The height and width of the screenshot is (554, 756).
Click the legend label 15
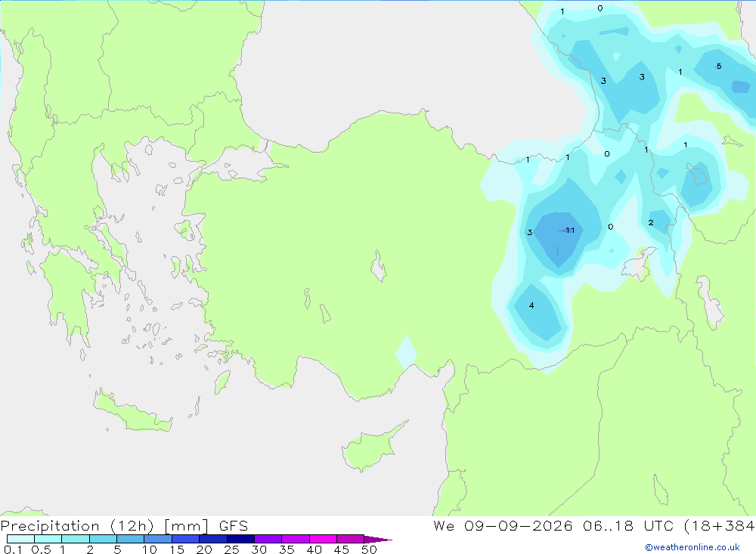point(177,549)
